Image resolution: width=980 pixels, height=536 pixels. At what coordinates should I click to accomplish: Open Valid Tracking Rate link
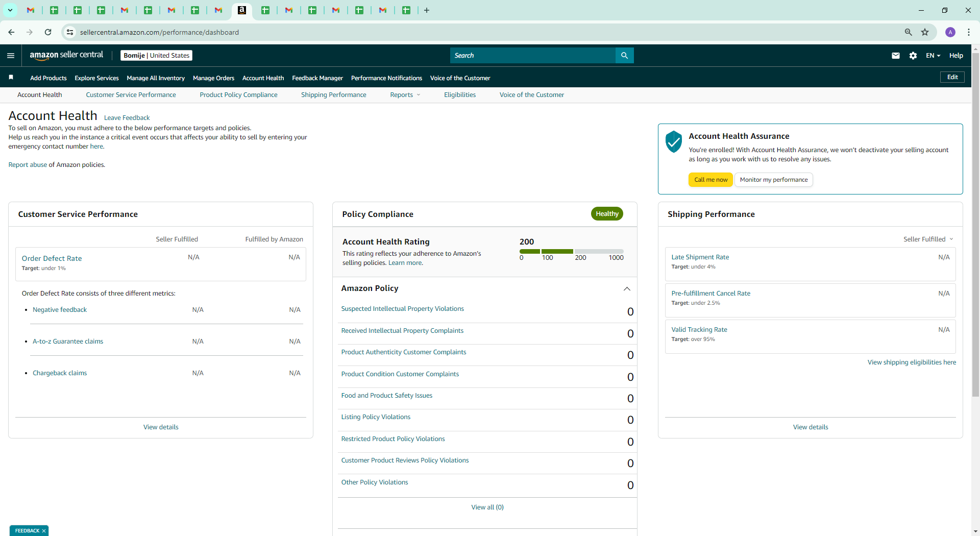click(x=699, y=330)
